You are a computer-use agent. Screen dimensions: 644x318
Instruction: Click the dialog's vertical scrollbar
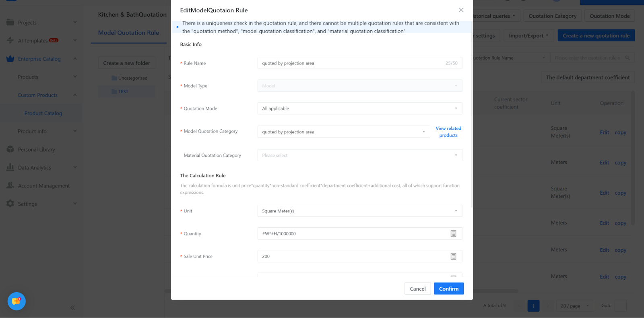pos(471,121)
